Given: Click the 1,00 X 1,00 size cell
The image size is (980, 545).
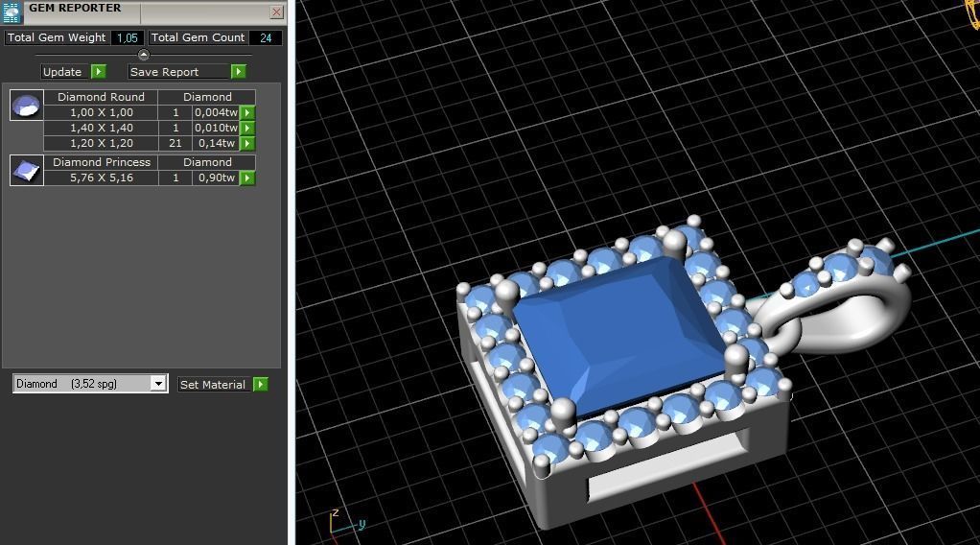Looking at the screenshot, I should point(102,112).
